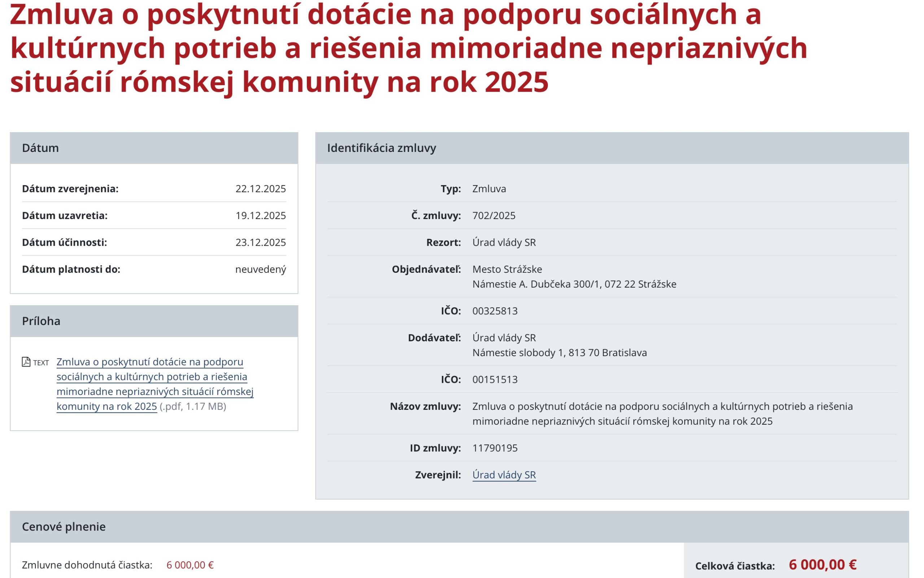Click the Mesto Strážske customer name
Viewport: 924px width, 578px height.
tap(507, 269)
